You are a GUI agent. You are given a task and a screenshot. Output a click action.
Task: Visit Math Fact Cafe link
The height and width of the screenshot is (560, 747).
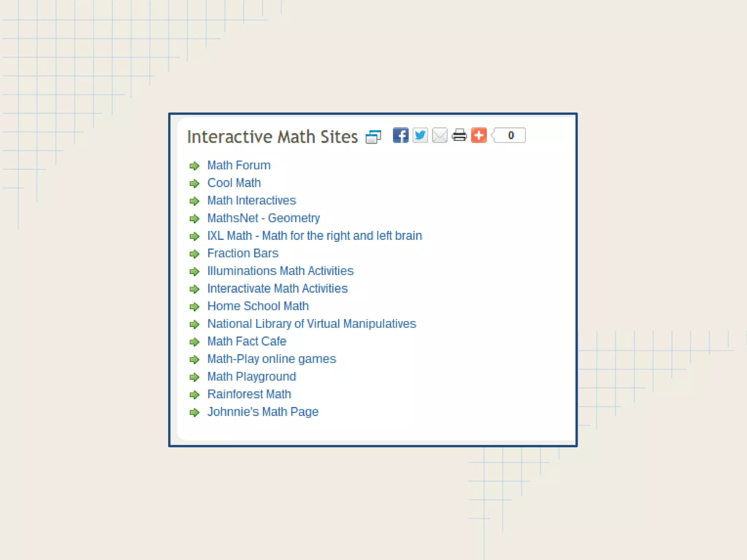247,341
